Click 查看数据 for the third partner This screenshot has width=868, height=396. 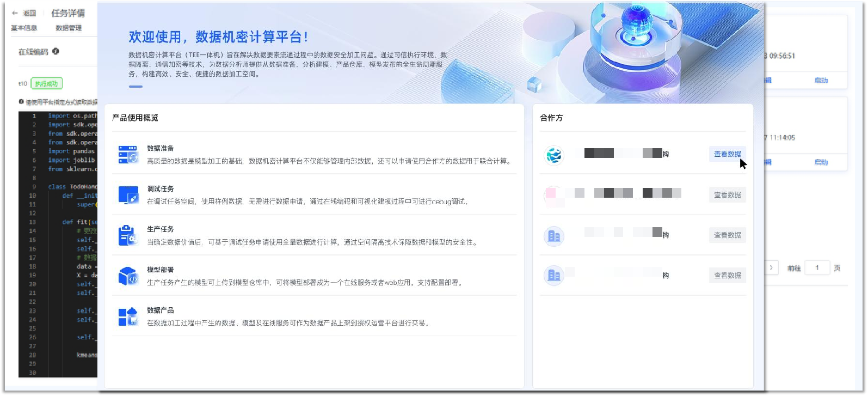point(727,235)
